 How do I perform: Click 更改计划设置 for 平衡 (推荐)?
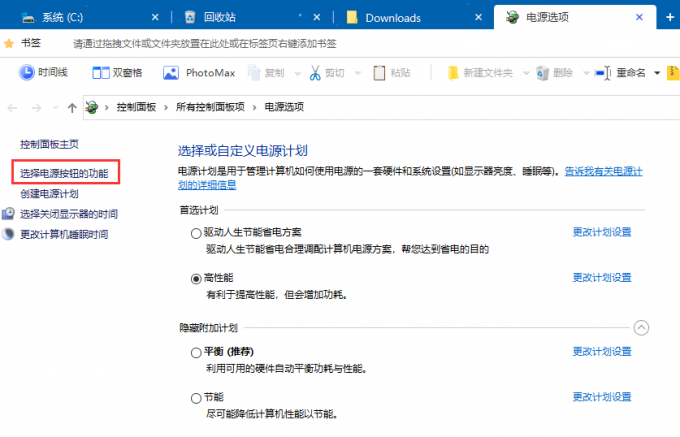(602, 352)
